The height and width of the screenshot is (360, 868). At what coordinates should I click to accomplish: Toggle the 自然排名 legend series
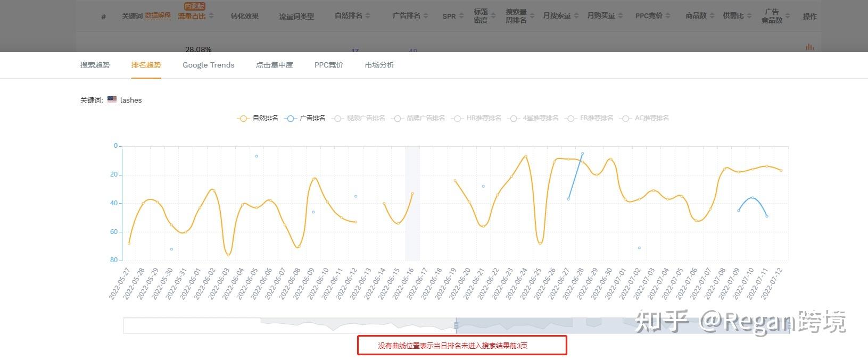(x=258, y=118)
